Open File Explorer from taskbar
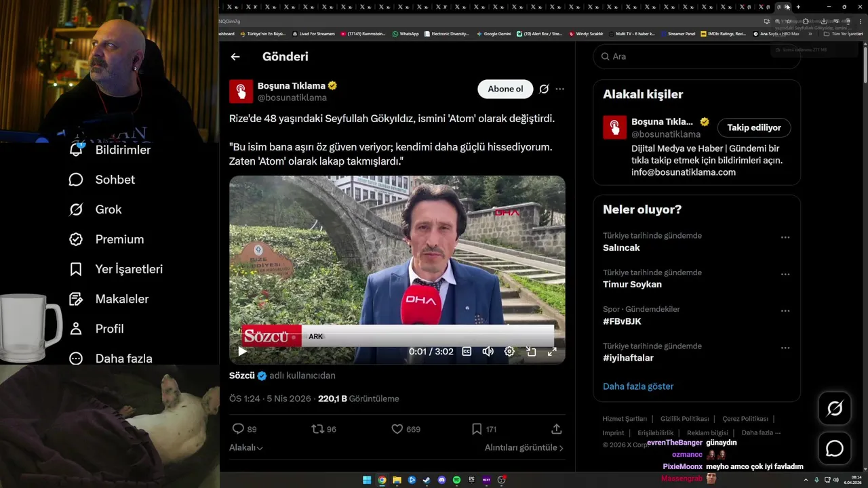This screenshot has width=868, height=488. tap(397, 480)
